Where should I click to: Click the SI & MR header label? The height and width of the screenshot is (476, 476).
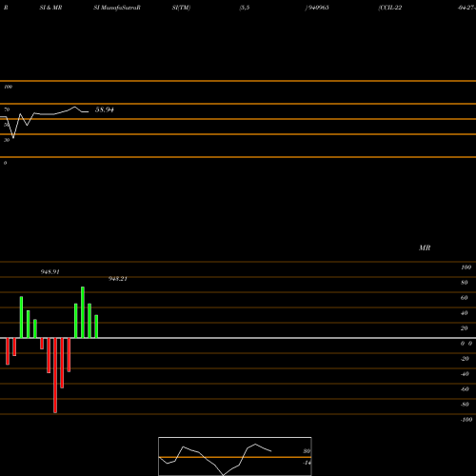point(50,8)
